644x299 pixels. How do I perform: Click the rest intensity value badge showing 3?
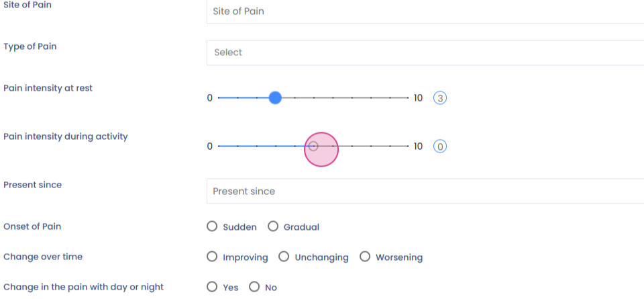[x=440, y=98]
